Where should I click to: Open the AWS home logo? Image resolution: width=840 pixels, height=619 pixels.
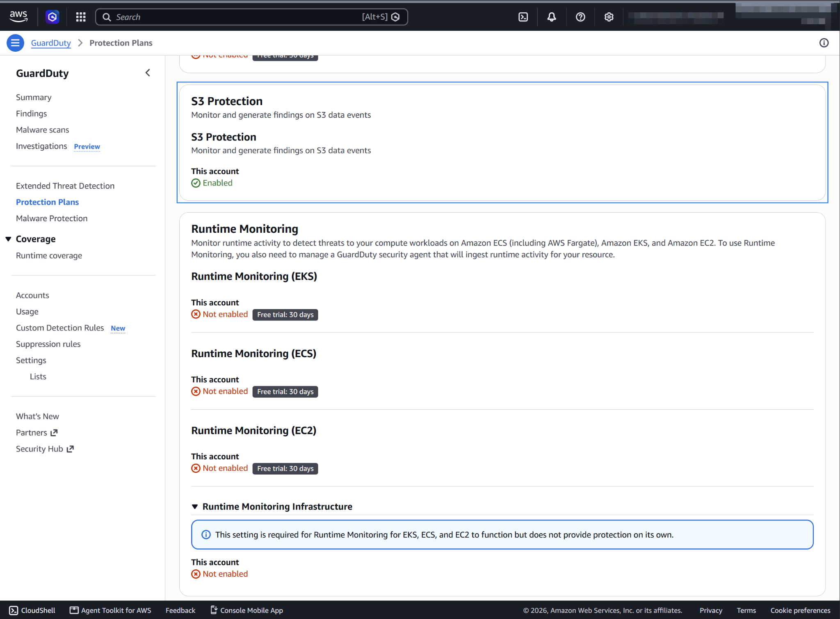(x=18, y=17)
